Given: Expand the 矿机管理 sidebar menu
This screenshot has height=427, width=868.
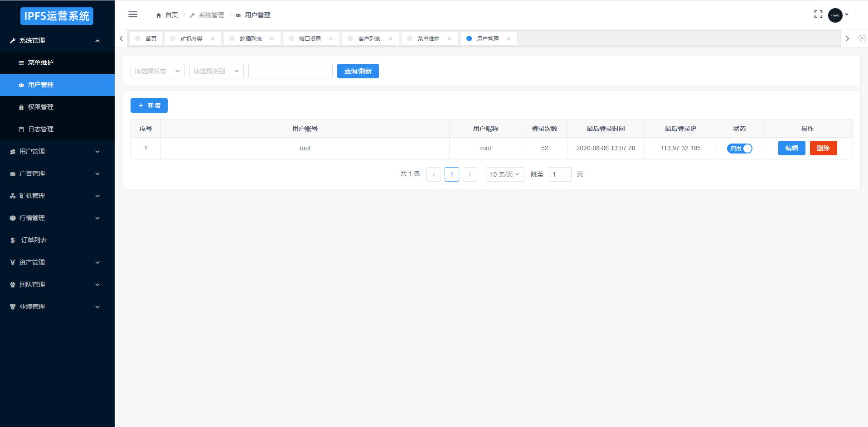Looking at the screenshot, I should click(57, 196).
